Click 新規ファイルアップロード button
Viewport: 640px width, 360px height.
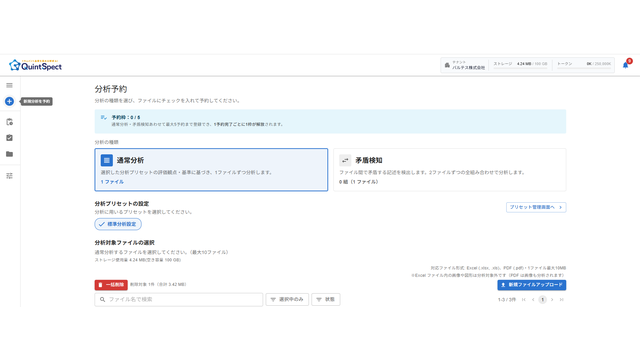click(531, 285)
